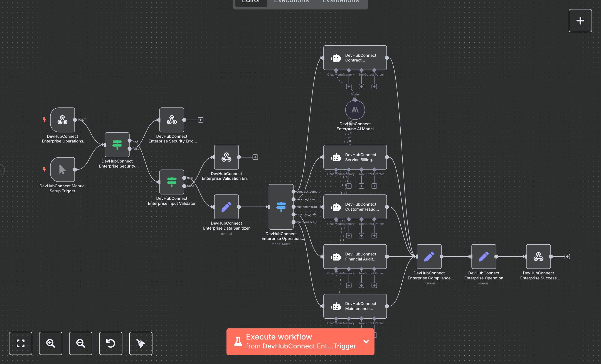Click the zoom out magnifier icon
This screenshot has height=364, width=601.
click(x=81, y=343)
